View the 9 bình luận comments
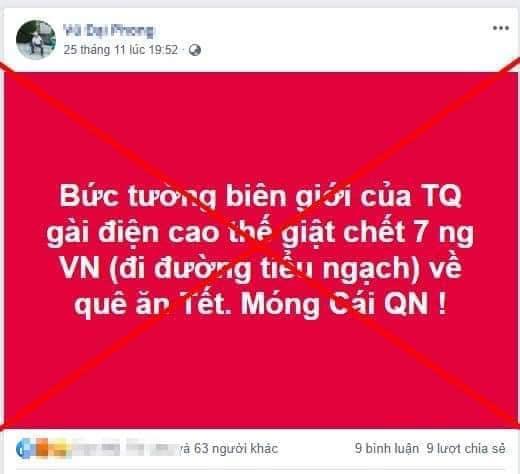This screenshot has width=520, height=474. pyautogui.click(x=387, y=448)
